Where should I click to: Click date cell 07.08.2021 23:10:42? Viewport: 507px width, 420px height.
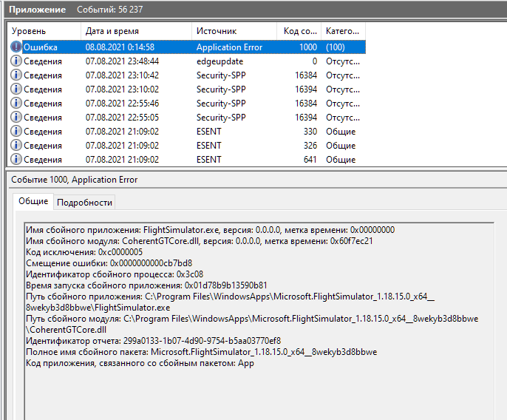click(x=122, y=75)
